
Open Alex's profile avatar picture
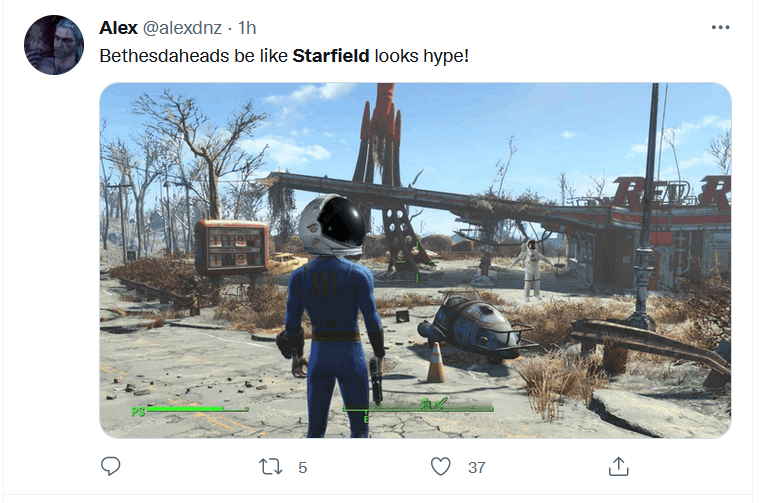54,45
